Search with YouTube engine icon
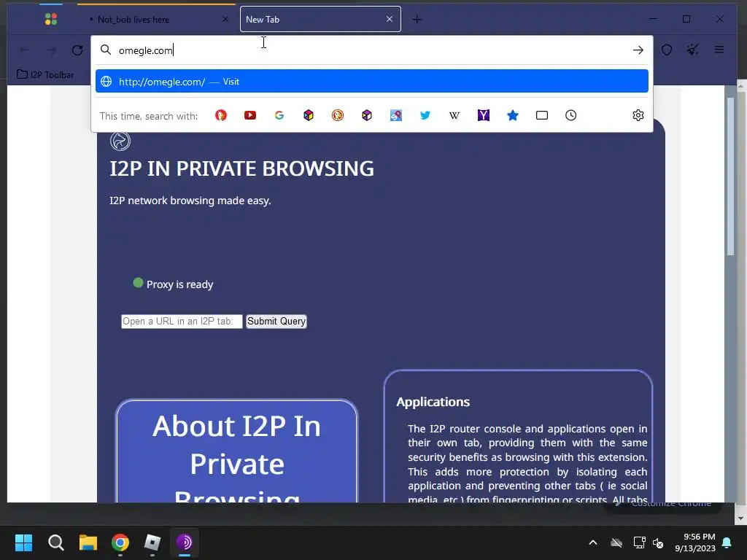 (x=250, y=115)
